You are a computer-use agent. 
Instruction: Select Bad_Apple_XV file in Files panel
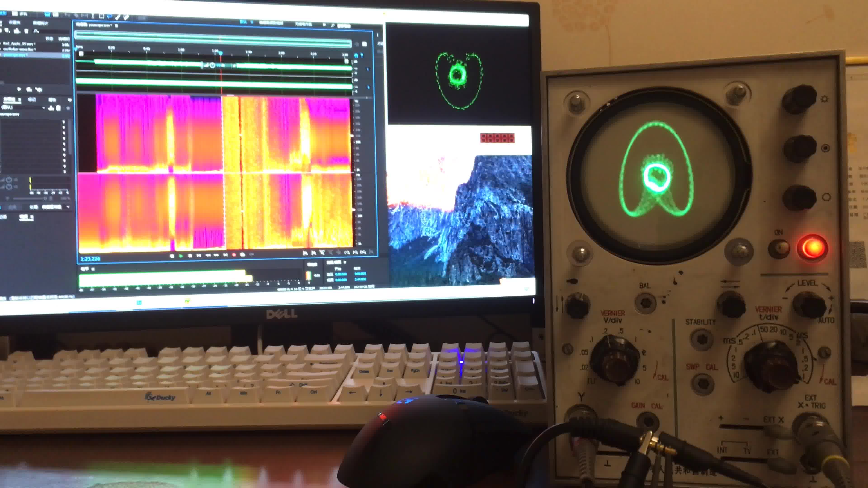pyautogui.click(x=19, y=44)
